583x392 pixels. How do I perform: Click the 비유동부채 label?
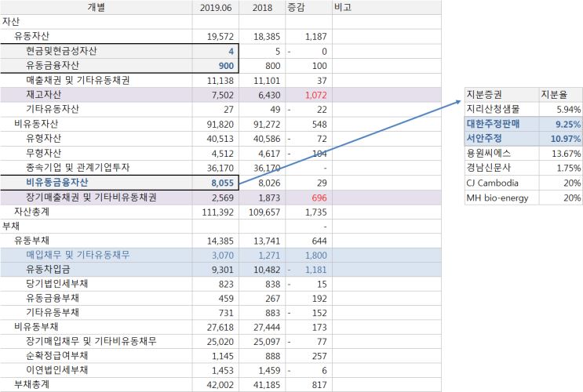click(36, 327)
